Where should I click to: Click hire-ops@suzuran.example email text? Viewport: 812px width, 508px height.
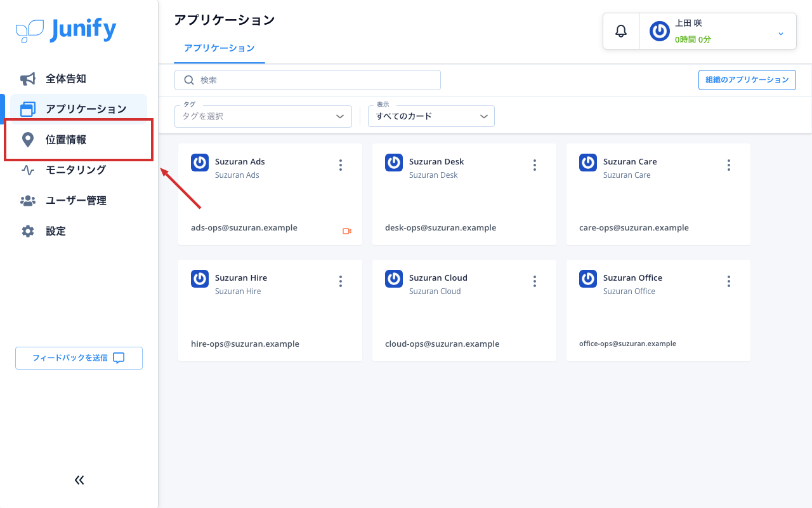coord(245,344)
